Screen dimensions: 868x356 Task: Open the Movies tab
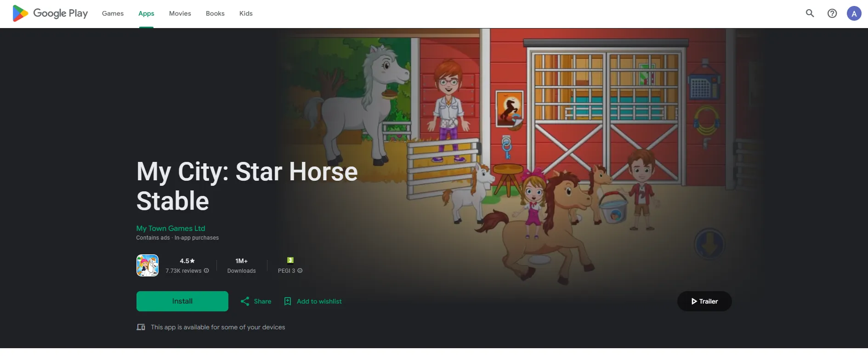(x=180, y=13)
